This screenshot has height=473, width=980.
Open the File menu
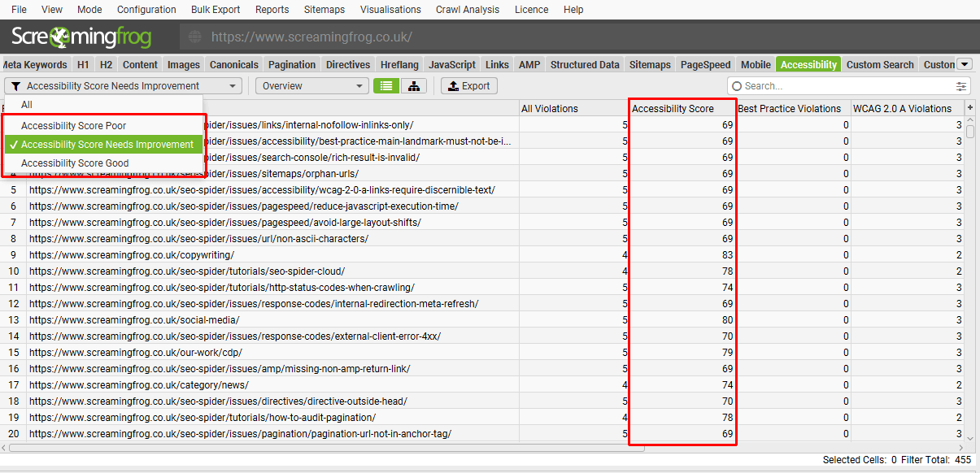(19, 10)
